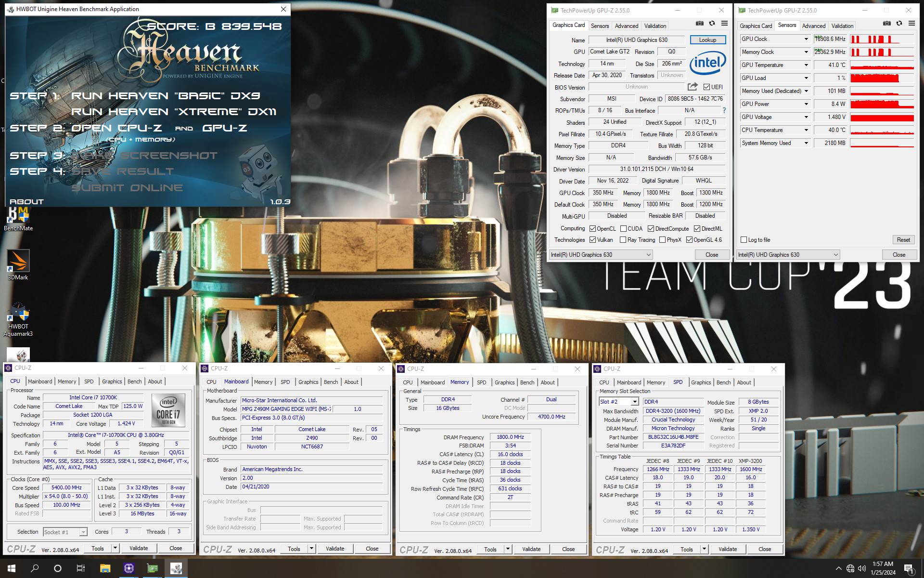
Task: Open Validation tab in GPU-Z Graphics Card window
Action: coord(655,26)
